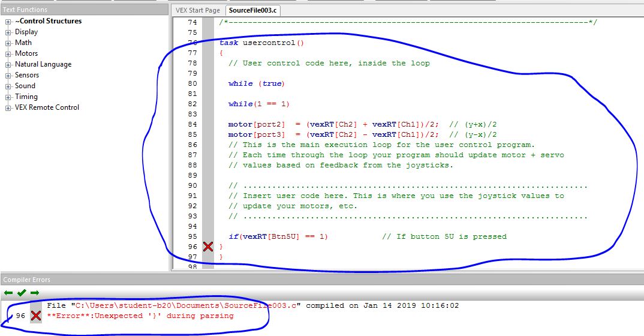Switch to the VEX Start Page tab
This screenshot has width=644, height=336.
[198, 10]
